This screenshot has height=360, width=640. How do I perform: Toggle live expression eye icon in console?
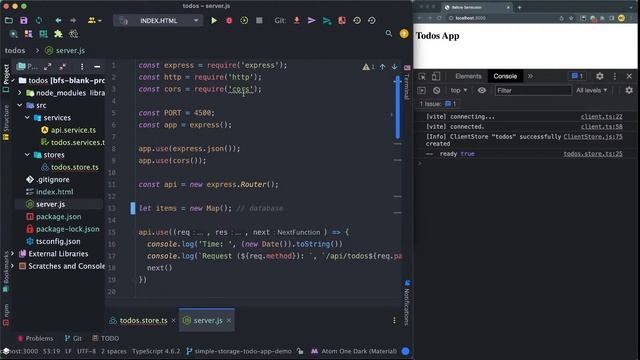[x=482, y=90]
